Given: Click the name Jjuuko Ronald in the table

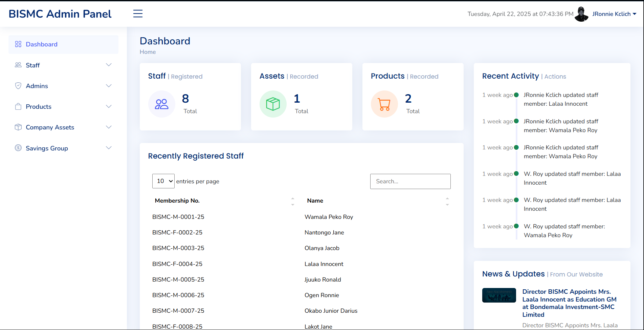Looking at the screenshot, I should tap(323, 280).
